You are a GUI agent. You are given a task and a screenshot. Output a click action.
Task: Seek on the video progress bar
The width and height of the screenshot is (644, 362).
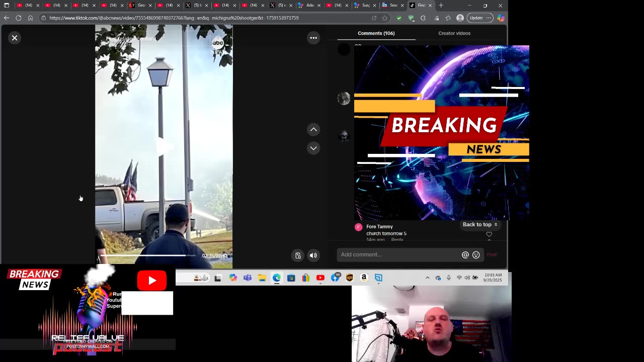pos(148,255)
